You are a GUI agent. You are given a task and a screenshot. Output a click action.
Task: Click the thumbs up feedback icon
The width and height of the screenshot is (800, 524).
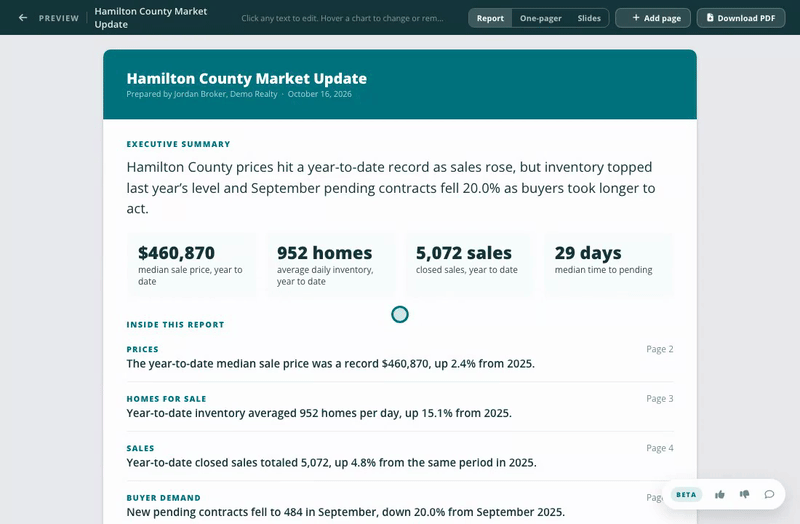(x=720, y=494)
